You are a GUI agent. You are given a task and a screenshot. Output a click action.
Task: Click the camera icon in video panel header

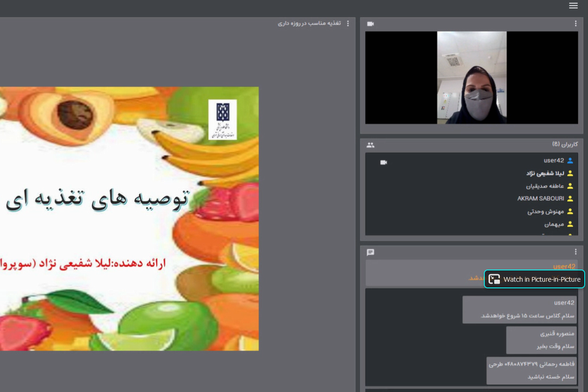370,24
